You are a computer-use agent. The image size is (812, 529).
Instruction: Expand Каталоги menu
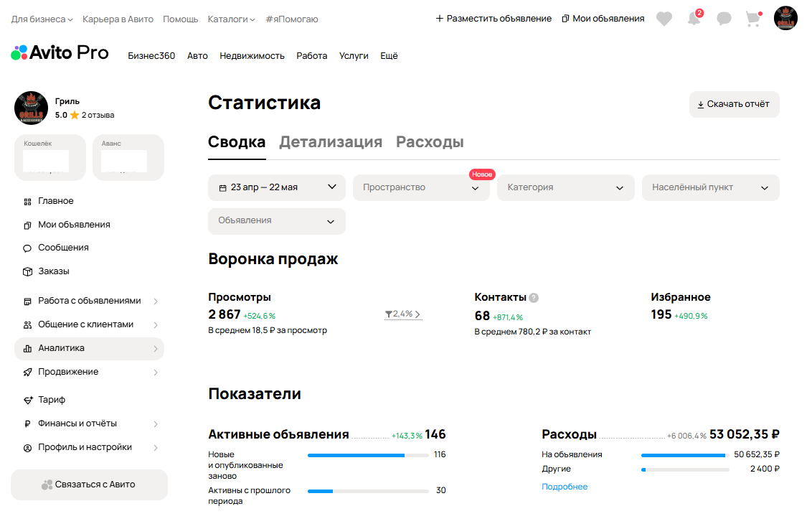click(x=232, y=19)
